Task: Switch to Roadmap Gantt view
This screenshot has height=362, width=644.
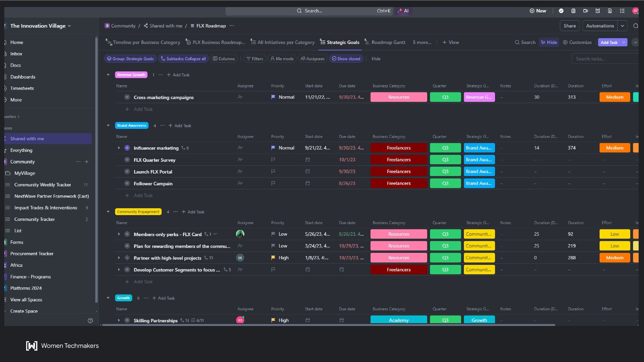Action: pyautogui.click(x=385, y=42)
